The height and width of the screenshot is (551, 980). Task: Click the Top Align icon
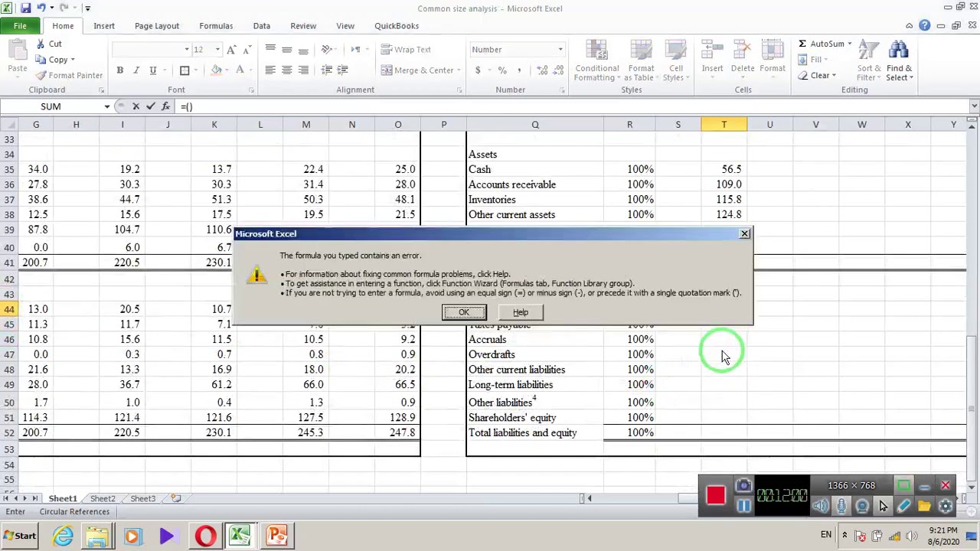[270, 50]
